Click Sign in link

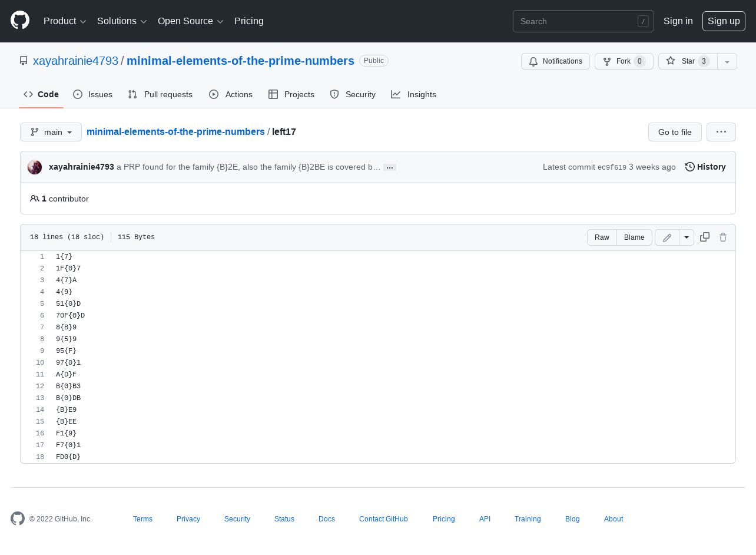tap(678, 21)
